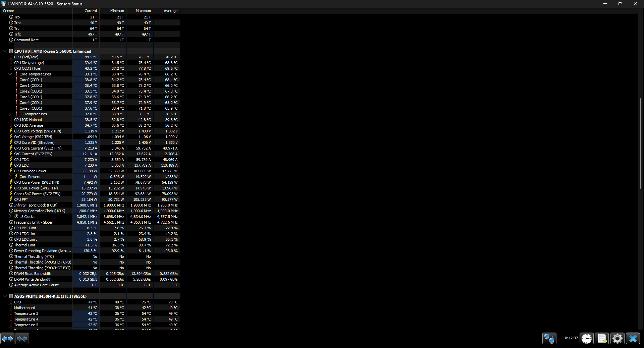Select the CPU EDC row label
The width and height of the screenshot is (644, 348).
[21, 165]
